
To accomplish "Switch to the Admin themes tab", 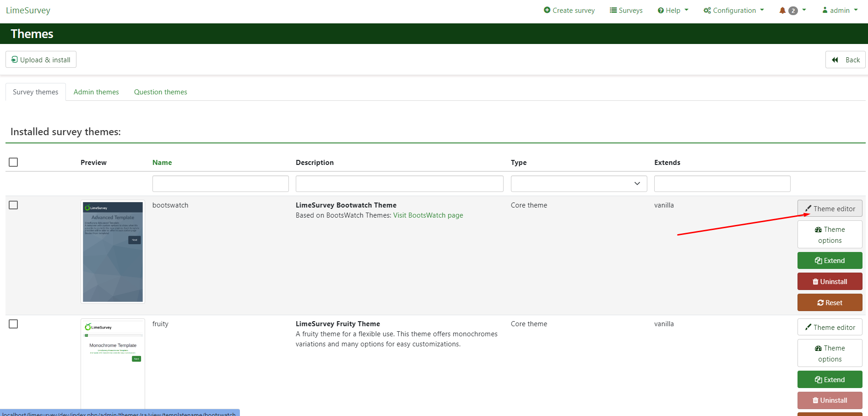I will click(96, 92).
